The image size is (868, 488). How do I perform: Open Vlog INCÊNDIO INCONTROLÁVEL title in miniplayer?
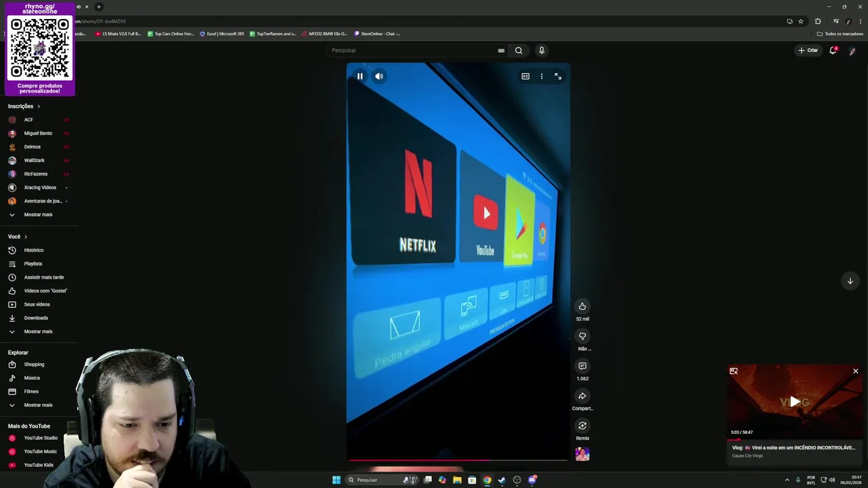click(x=793, y=447)
